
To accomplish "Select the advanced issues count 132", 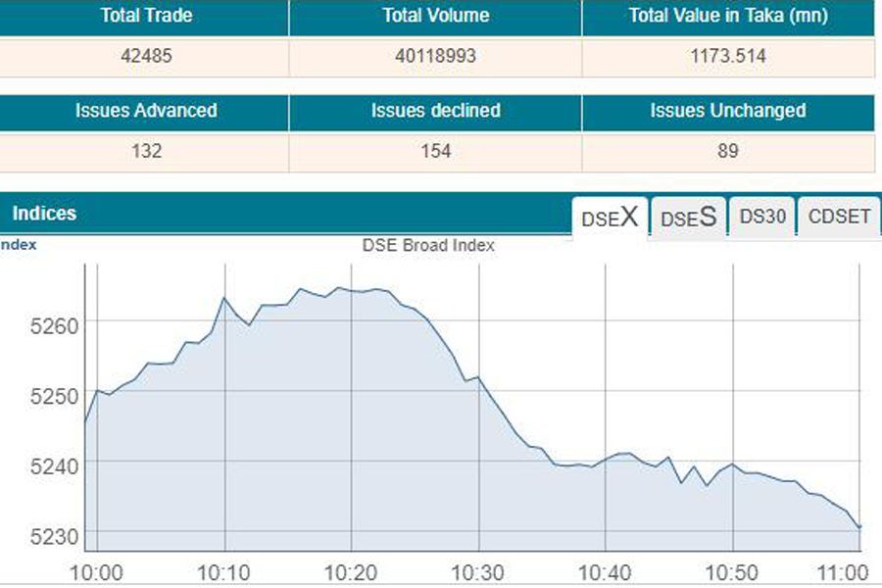I will coord(146,151).
